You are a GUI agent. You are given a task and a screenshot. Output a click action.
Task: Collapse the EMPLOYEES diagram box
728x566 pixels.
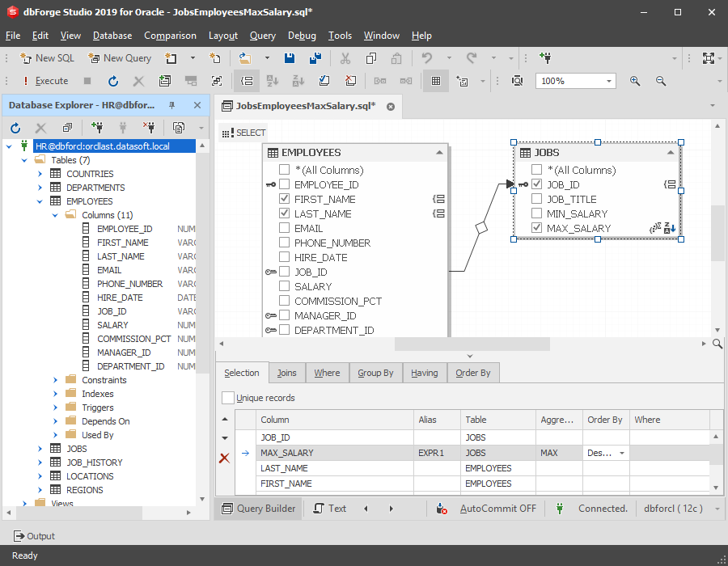[439, 153]
